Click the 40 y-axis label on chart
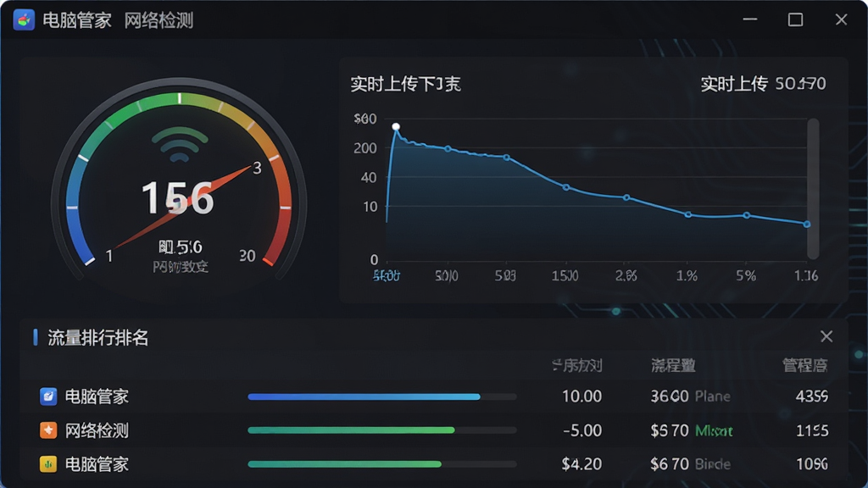This screenshot has width=868, height=488. click(x=369, y=178)
